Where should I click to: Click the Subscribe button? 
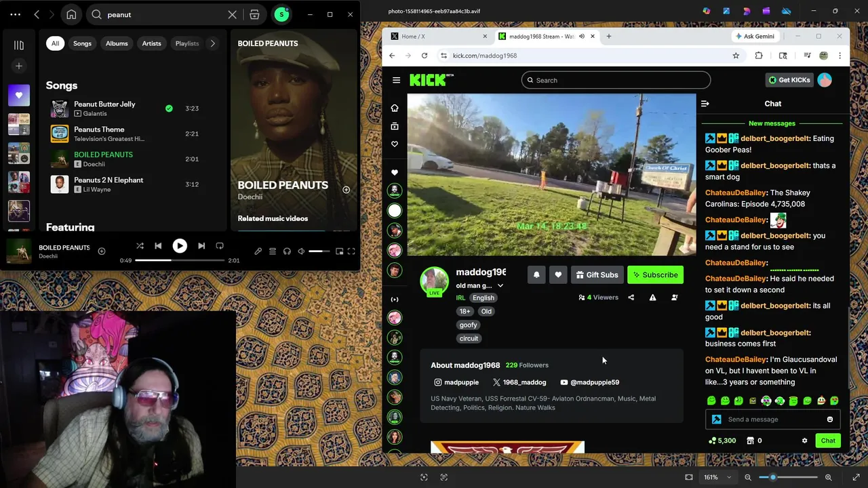[655, 274]
